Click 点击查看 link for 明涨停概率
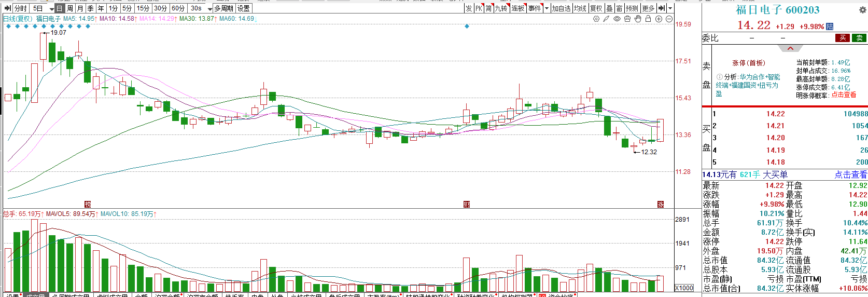This screenshot has width=868, height=297. click(844, 95)
